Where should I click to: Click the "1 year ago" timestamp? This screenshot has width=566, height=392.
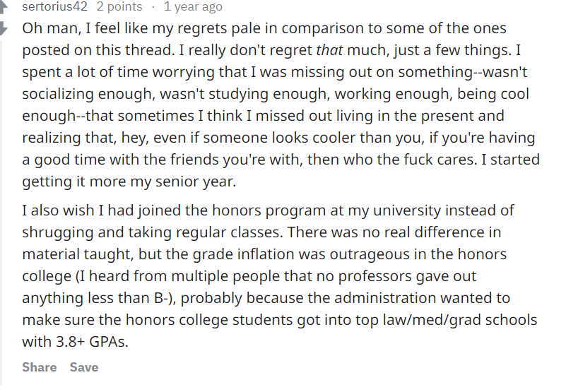click(x=192, y=7)
